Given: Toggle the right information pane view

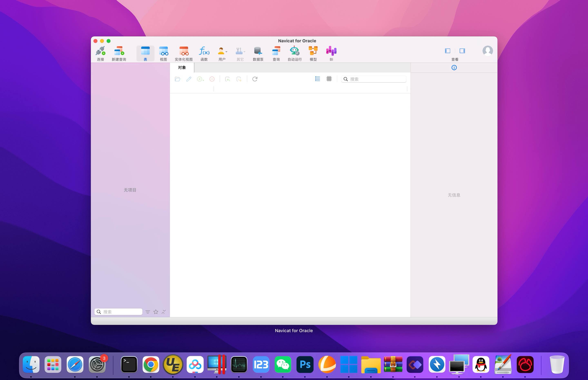Looking at the screenshot, I should 462,51.
